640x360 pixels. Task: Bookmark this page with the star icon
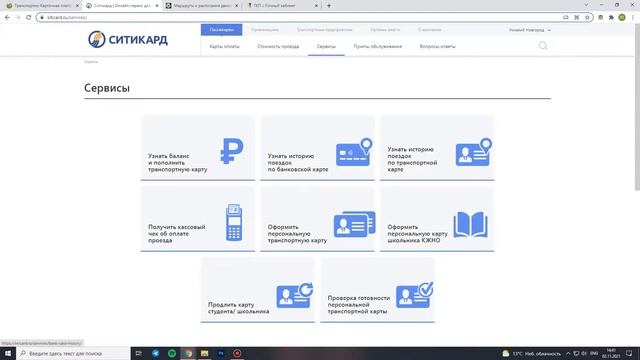587,17
